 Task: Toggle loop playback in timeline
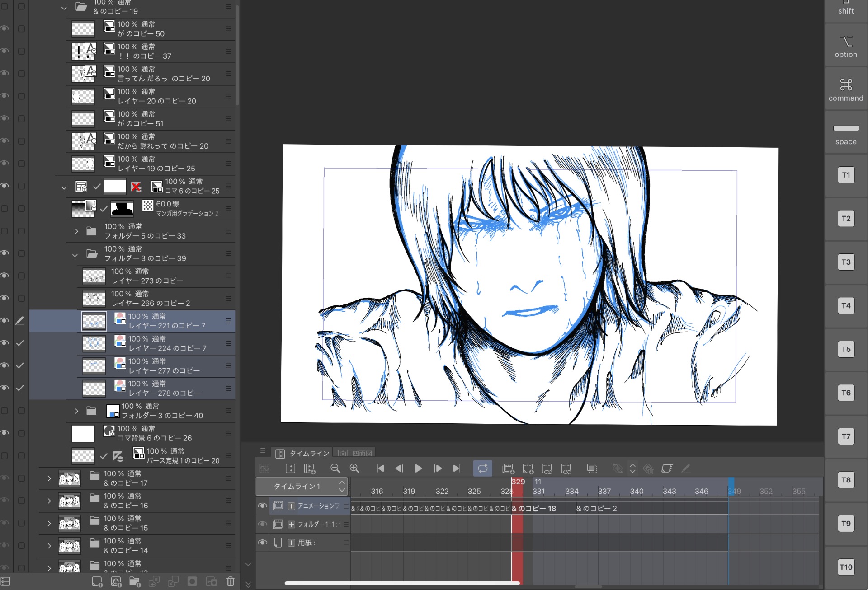pos(482,468)
